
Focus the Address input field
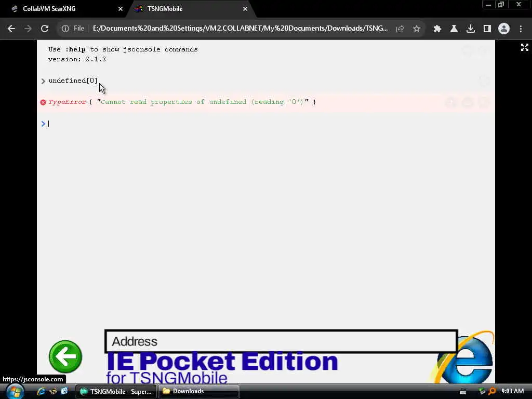(x=281, y=341)
